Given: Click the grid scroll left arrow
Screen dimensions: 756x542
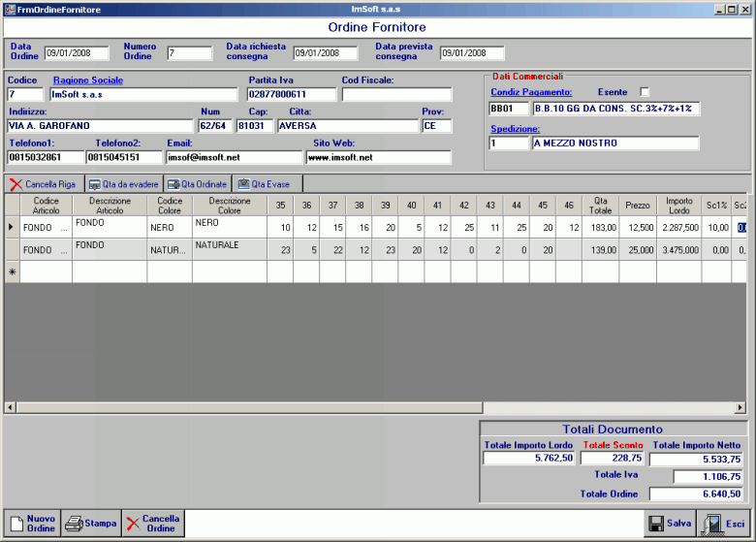Looking at the screenshot, I should (x=10, y=408).
